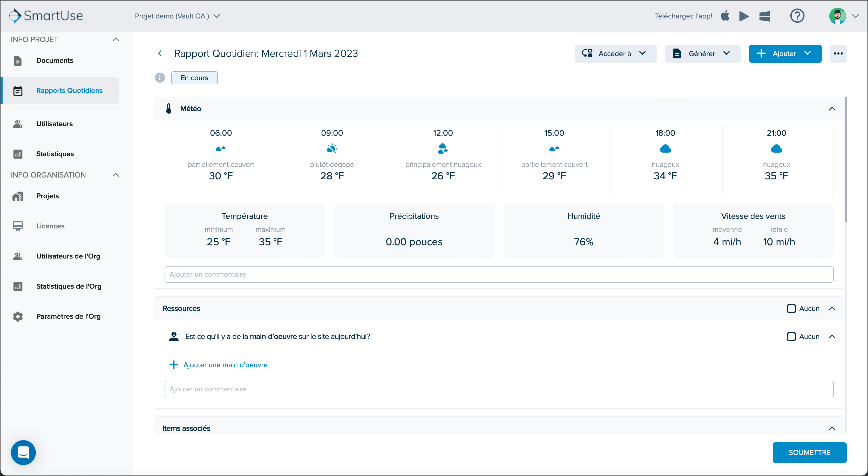This screenshot has height=476, width=868.
Task: Click the Météo comment input field
Action: point(499,274)
